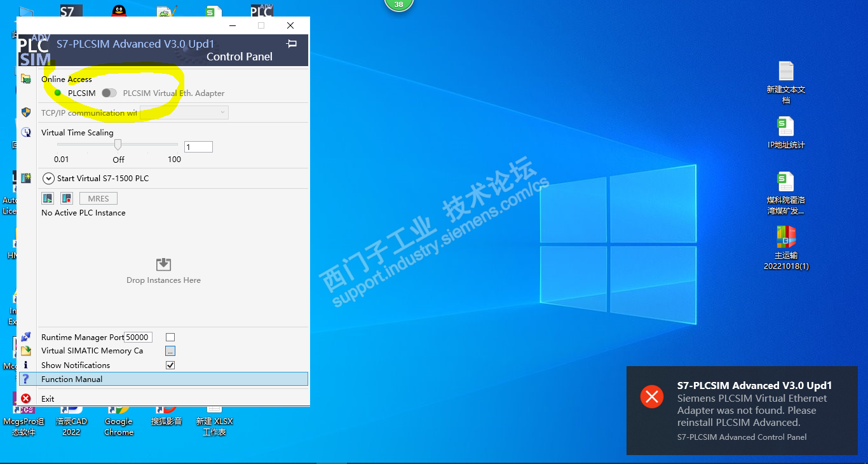Click the Drop Instances Here download icon

(x=163, y=264)
